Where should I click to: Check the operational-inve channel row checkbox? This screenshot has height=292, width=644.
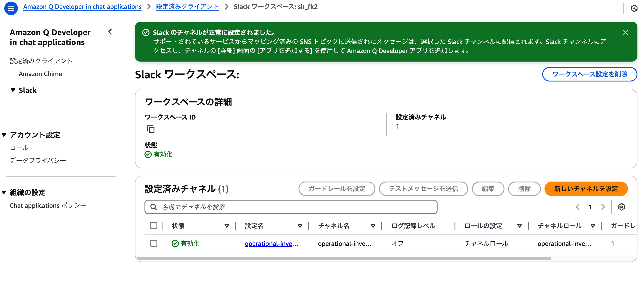point(154,243)
